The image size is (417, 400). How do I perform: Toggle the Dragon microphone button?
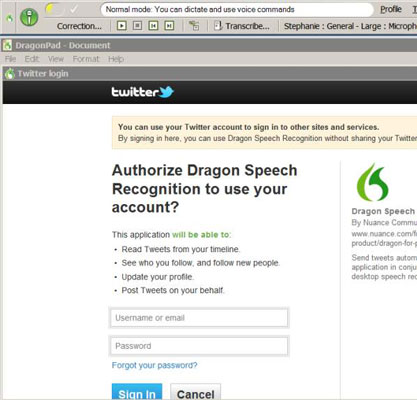pyautogui.click(x=29, y=17)
